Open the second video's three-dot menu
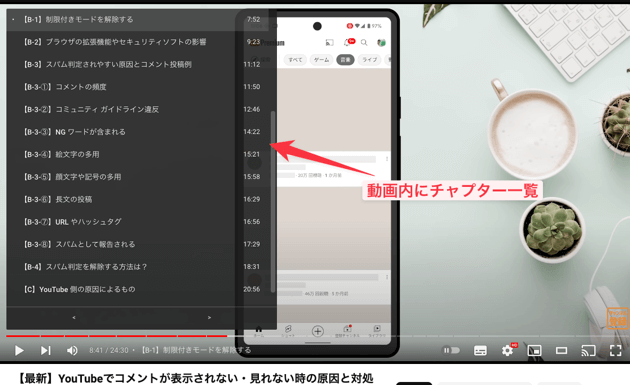 point(387,277)
